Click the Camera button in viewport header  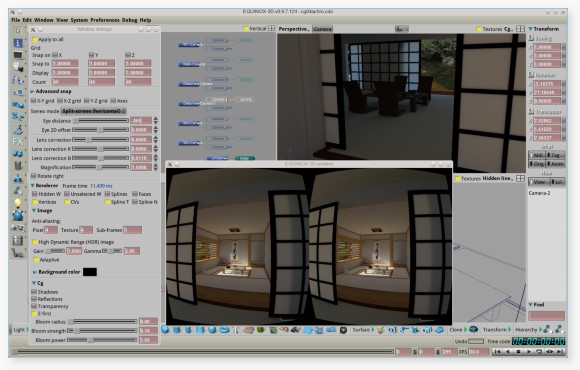pos(323,29)
